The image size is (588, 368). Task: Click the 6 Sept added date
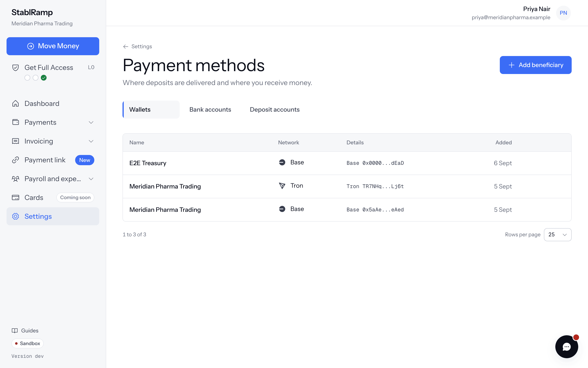(503, 163)
